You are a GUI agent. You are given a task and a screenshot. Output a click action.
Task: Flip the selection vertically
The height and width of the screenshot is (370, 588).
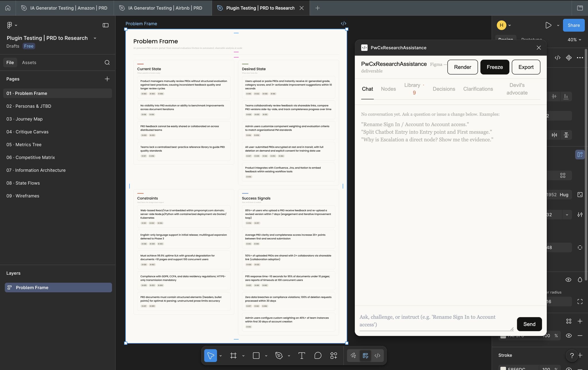[x=566, y=135]
